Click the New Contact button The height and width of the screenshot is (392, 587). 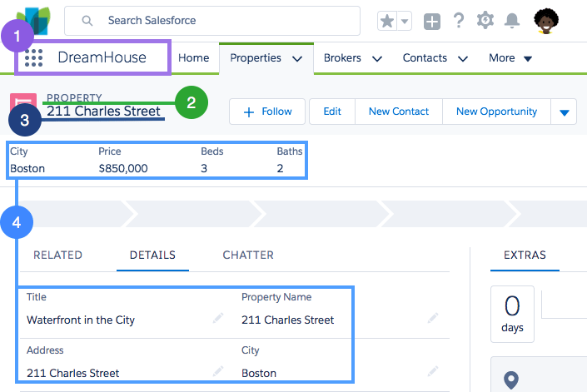click(399, 112)
